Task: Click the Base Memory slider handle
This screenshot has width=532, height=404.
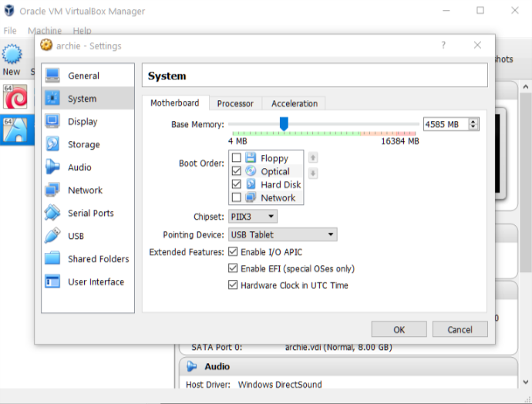Action: tap(284, 123)
